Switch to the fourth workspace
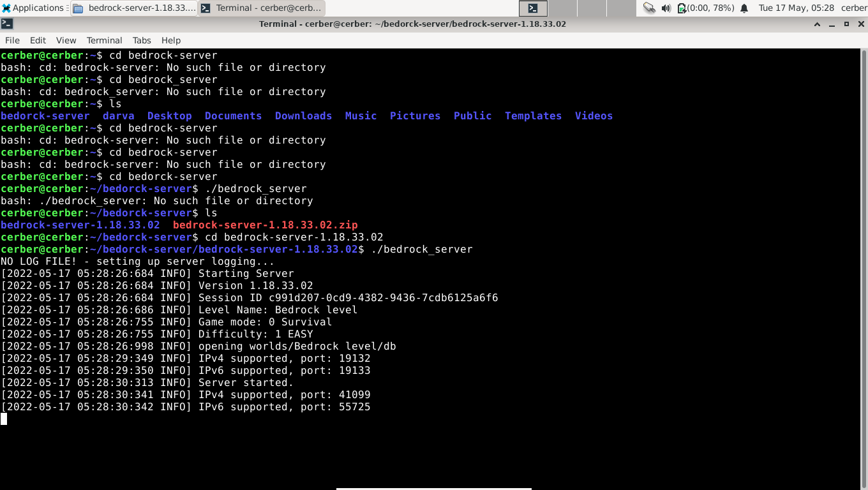This screenshot has height=490, width=868. tap(621, 8)
